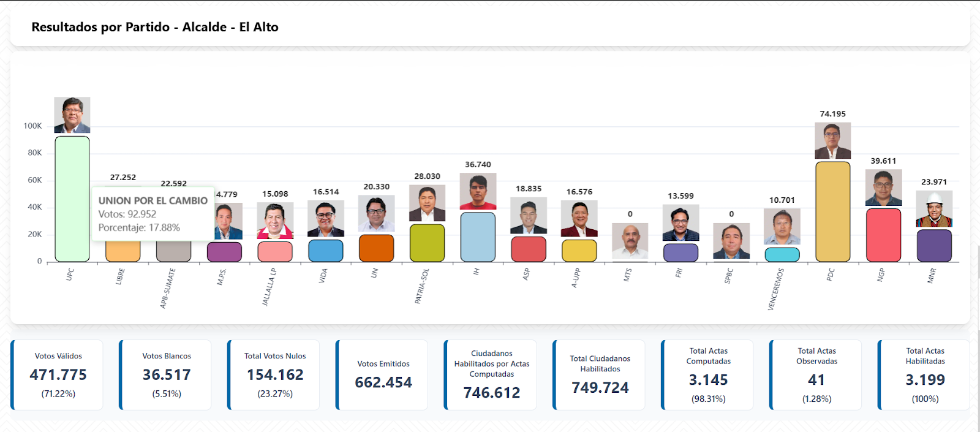Click the VENCEREMOS candidate photo
This screenshot has width=980, height=432.
click(782, 227)
